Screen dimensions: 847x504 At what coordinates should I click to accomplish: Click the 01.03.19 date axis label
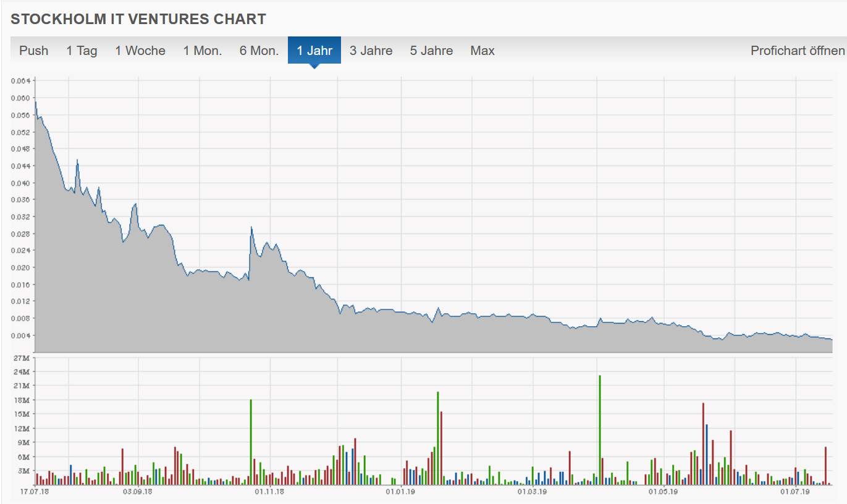tap(533, 492)
